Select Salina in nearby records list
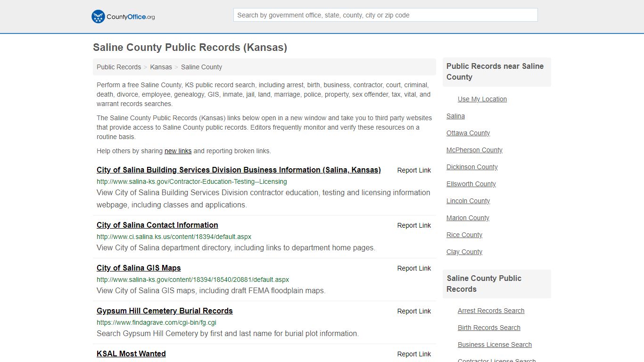The height and width of the screenshot is (362, 644). coord(455,116)
